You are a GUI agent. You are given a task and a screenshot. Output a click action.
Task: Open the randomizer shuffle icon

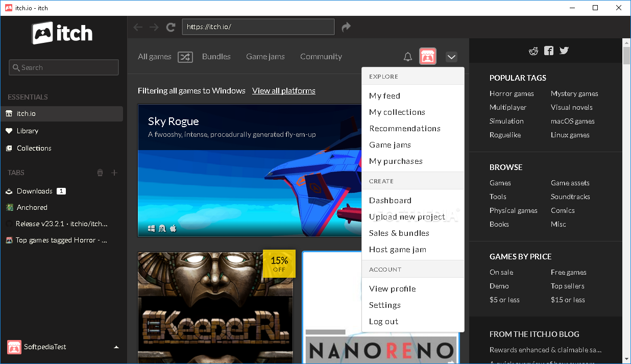click(x=185, y=57)
